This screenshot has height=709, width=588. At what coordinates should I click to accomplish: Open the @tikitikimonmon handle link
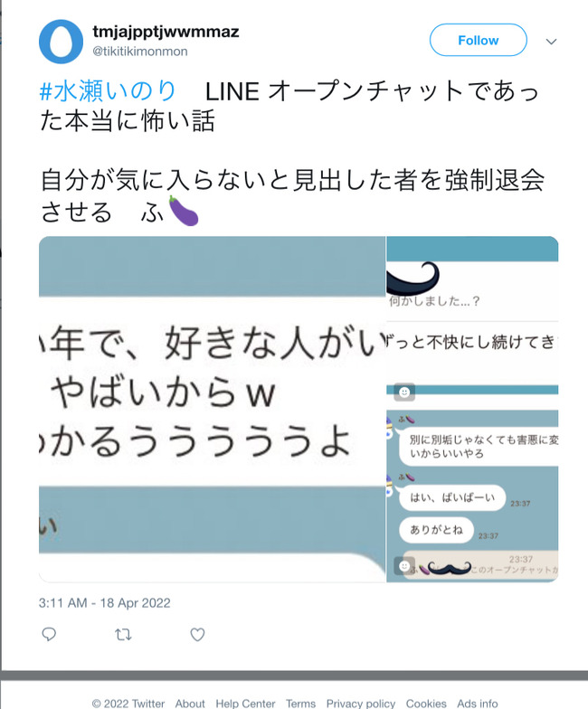pyautogui.click(x=139, y=52)
